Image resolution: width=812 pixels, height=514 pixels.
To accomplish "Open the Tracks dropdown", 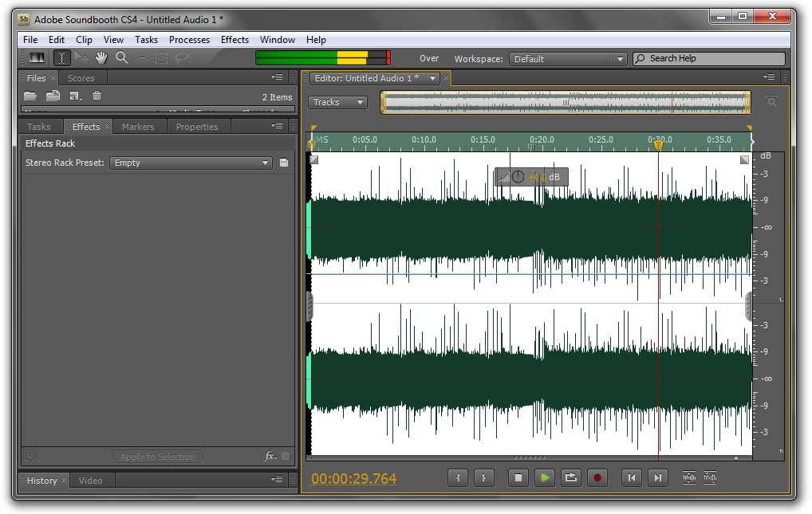I will point(337,102).
